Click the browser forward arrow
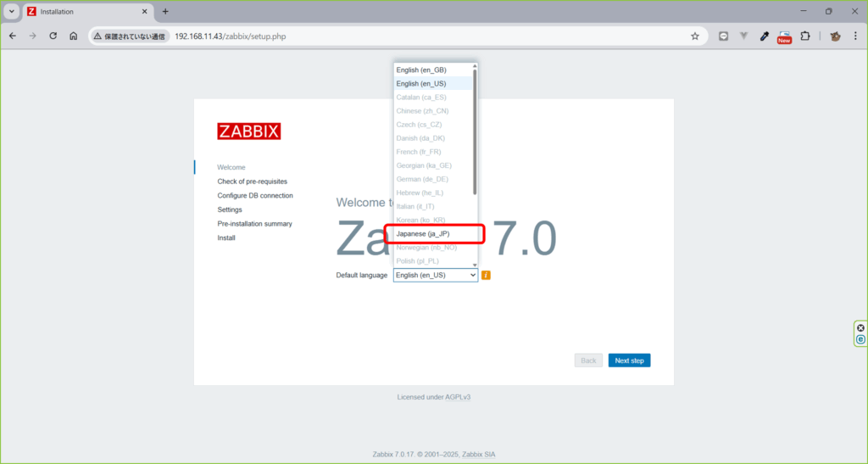868x464 pixels. pyautogui.click(x=33, y=36)
